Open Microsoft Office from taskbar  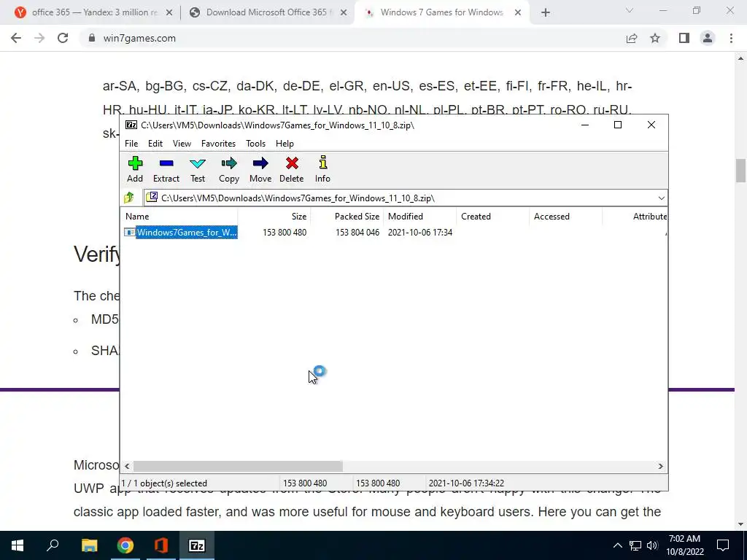point(161,545)
